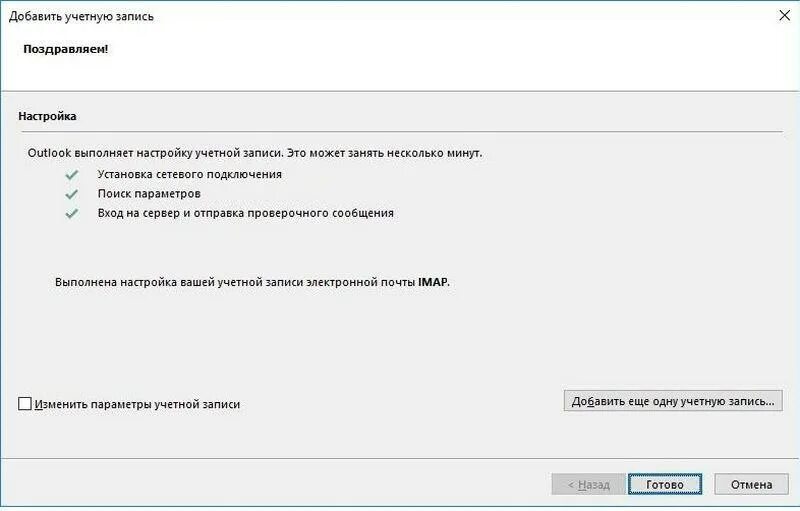Click the Выполнена настройка вашей учетной записи message
This screenshot has width=800, height=511.
click(x=252, y=282)
